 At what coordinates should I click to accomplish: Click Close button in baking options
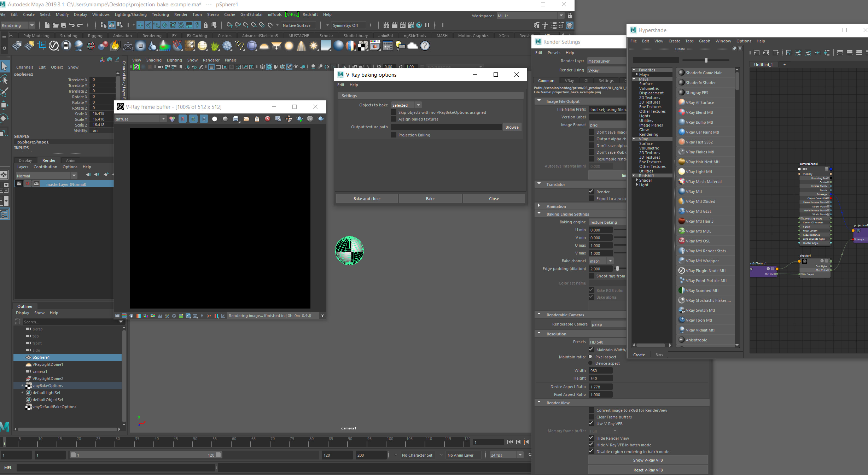[494, 199]
